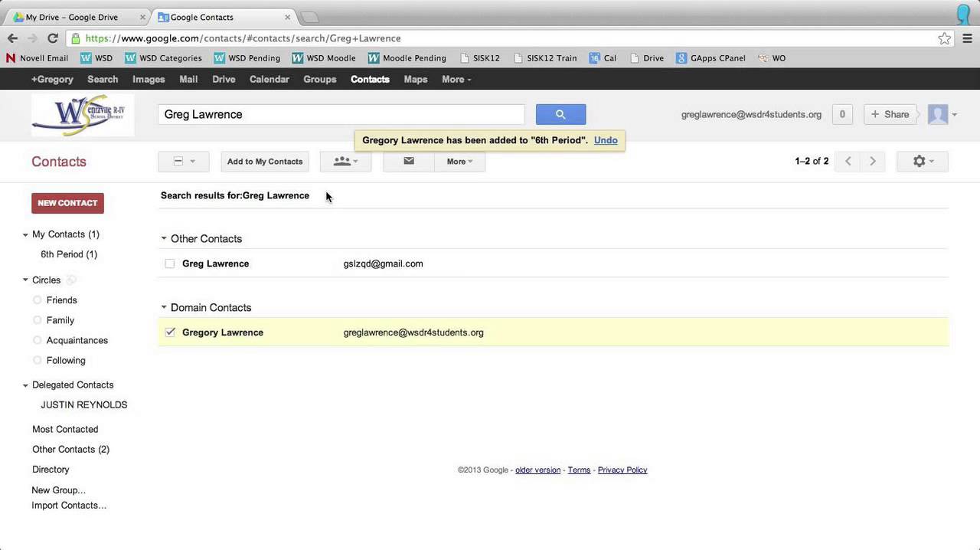980x550 pixels.
Task: Bookmark page with star icon
Action: (945, 38)
